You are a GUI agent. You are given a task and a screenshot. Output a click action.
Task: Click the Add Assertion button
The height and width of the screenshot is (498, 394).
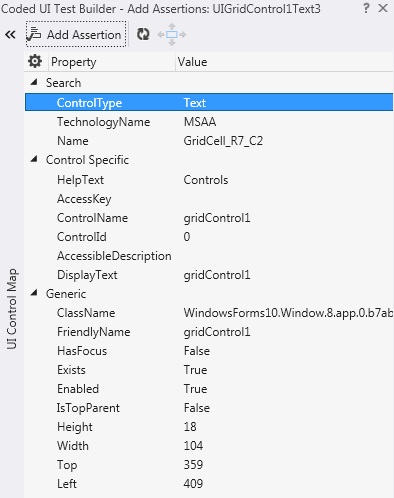[x=76, y=34]
